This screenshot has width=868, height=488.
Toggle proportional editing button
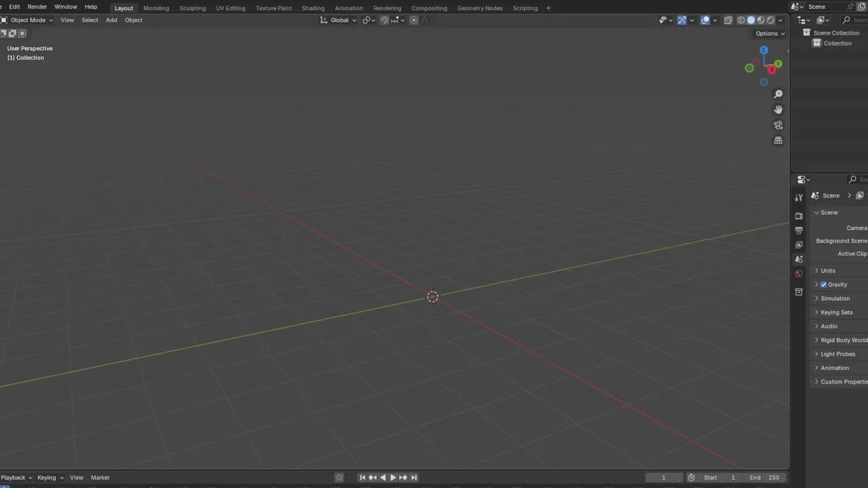tap(414, 20)
